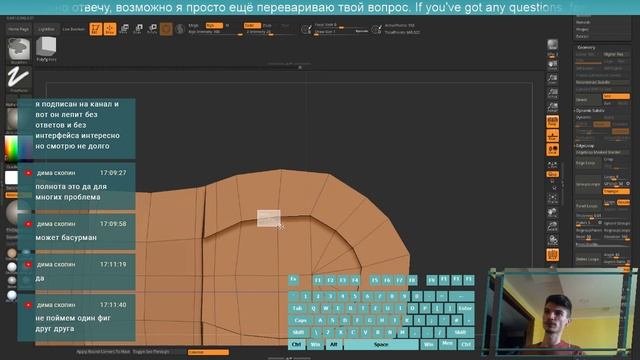Click the Rotate view icon in right shelf

pos(553,241)
